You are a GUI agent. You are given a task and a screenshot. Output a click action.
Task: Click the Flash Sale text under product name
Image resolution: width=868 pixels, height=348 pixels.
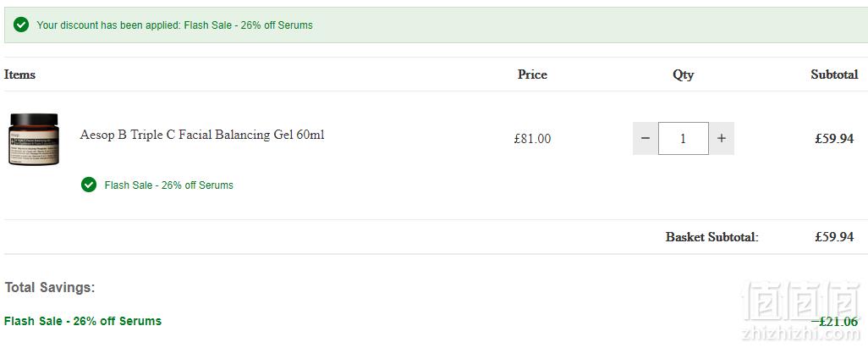tap(169, 185)
